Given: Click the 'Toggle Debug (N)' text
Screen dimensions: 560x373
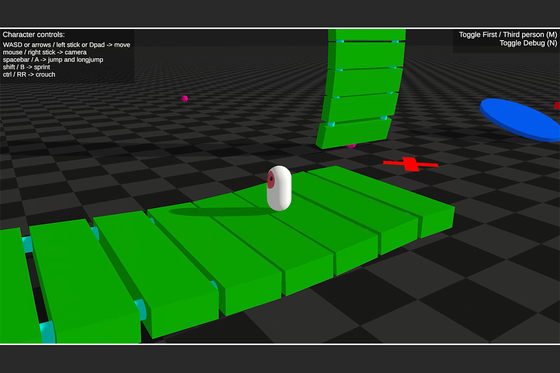Looking at the screenshot, I should (528, 43).
